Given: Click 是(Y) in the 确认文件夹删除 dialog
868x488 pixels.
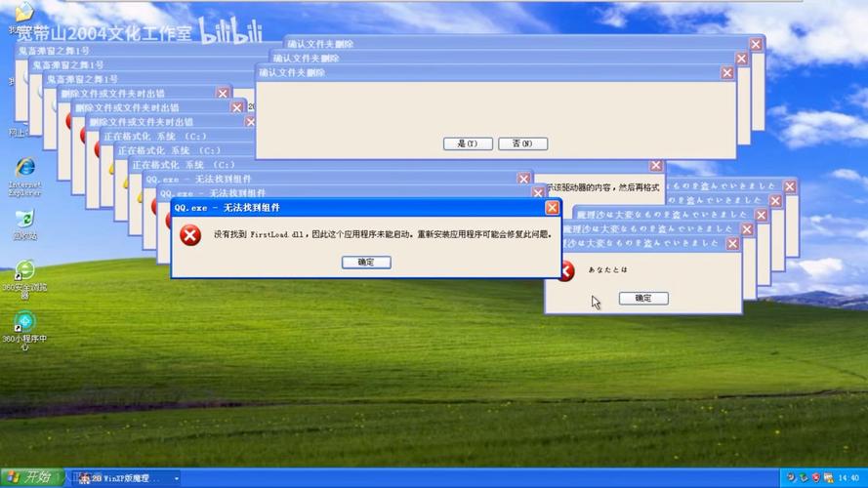Looking at the screenshot, I should tap(468, 143).
